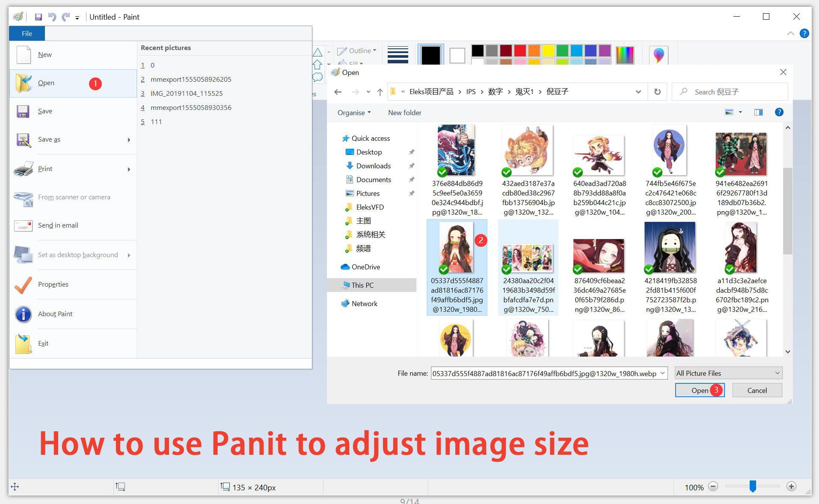Select Properties in the File menu

click(53, 285)
